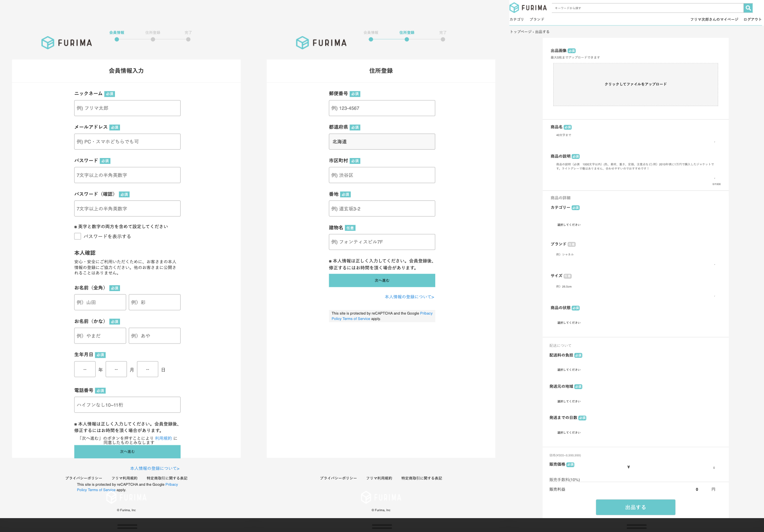Open the 都道府県 dropdown showing 北海道
This screenshot has height=532, width=764.
(382, 141)
